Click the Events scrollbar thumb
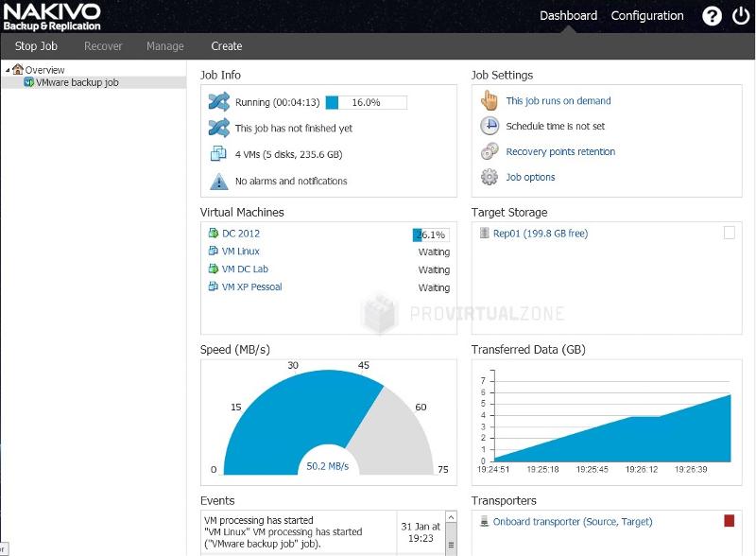The image size is (756, 556). (452, 540)
